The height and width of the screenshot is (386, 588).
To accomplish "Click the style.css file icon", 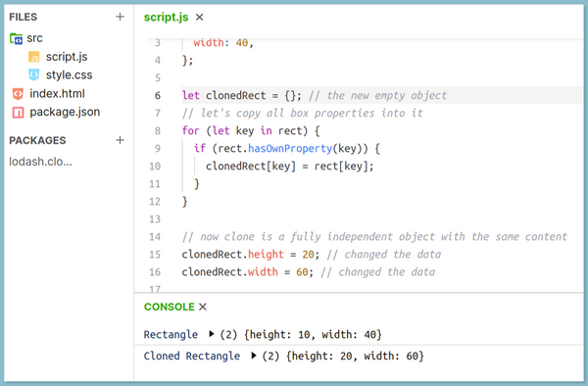I will pyautogui.click(x=34, y=75).
